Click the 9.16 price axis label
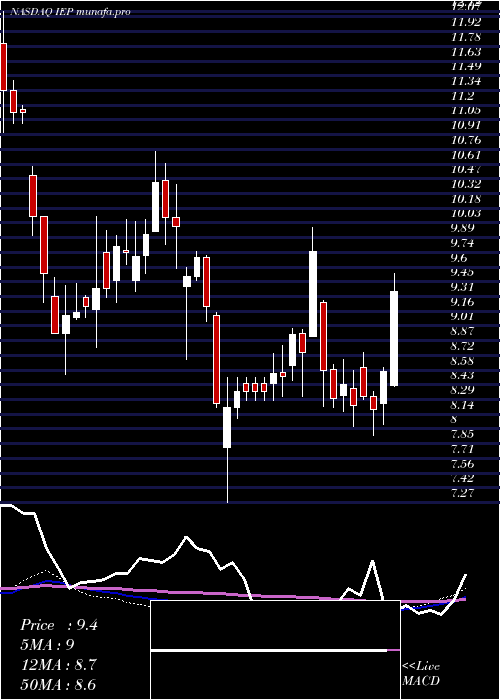The height and width of the screenshot is (700, 500). [462, 302]
